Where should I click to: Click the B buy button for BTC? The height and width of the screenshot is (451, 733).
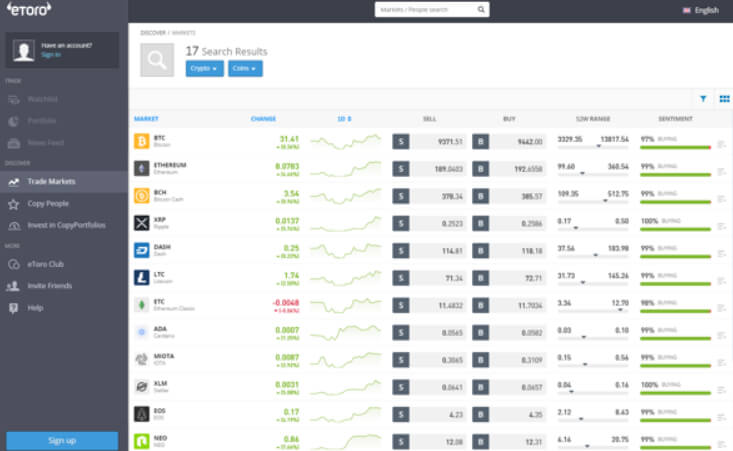pos(481,142)
